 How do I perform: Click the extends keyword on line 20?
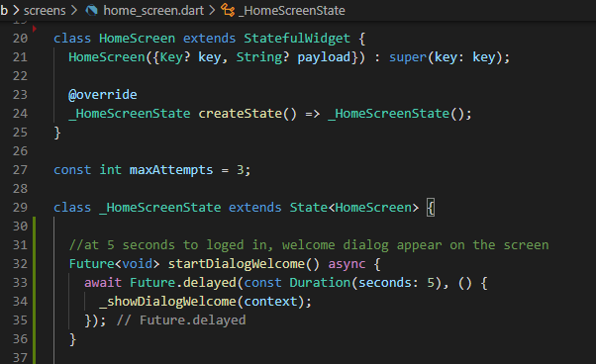(210, 39)
